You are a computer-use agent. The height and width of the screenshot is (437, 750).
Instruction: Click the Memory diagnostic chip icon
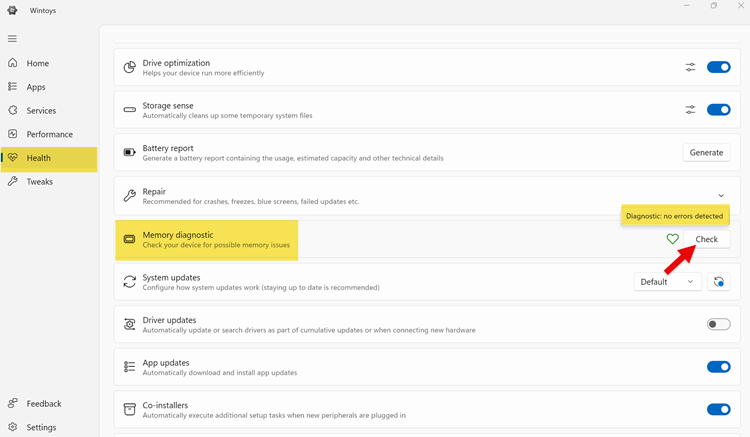tap(129, 239)
